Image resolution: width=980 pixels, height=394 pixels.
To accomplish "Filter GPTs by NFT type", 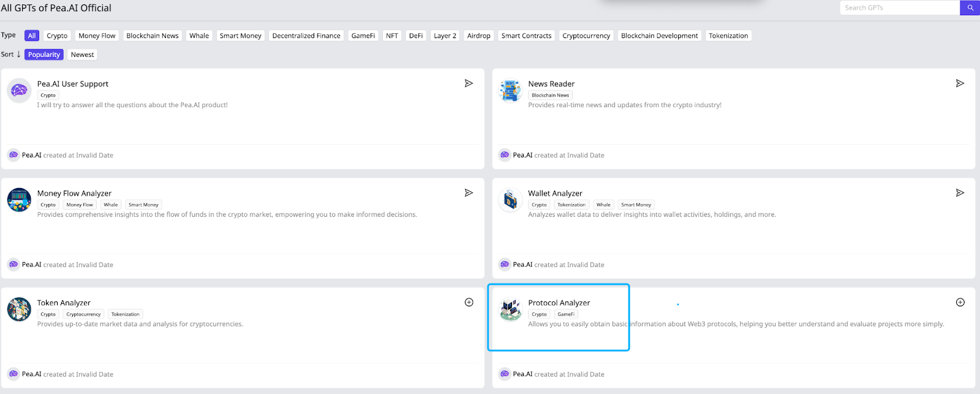I will click(x=392, y=36).
